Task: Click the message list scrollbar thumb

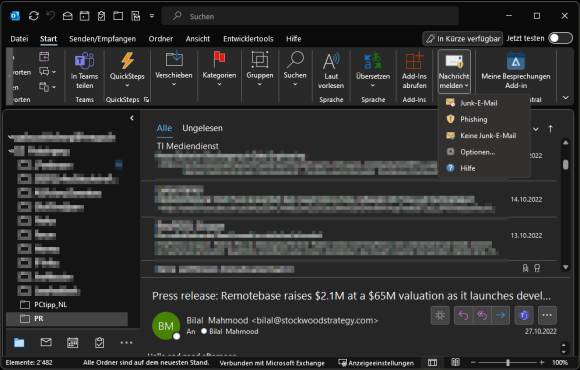Action: 565,164
